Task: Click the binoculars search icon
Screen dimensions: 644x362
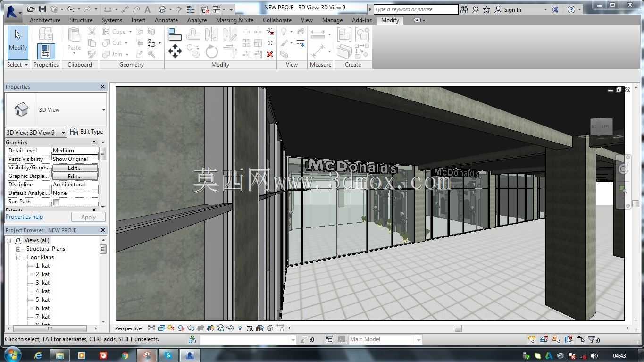Action: [464, 9]
